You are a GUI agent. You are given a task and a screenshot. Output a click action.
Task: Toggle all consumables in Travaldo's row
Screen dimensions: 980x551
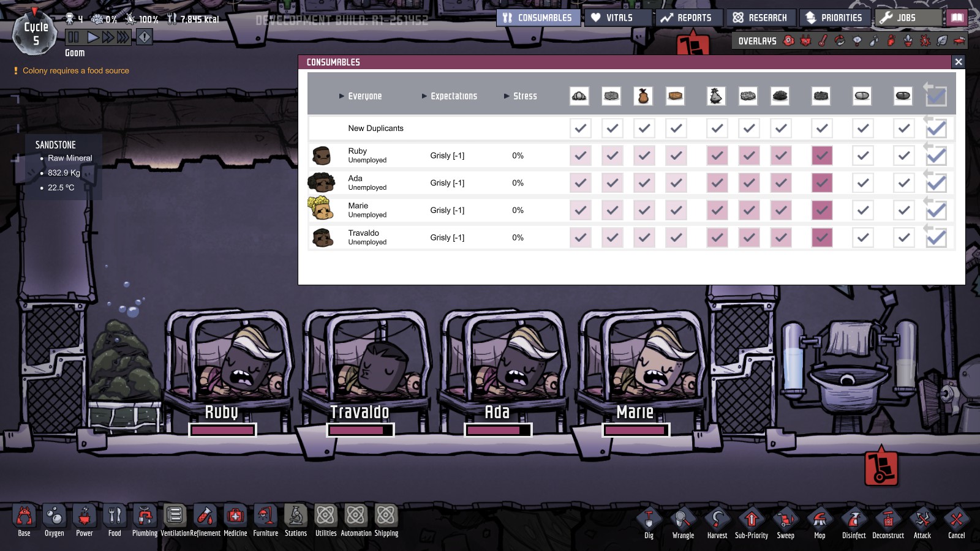tap(936, 238)
